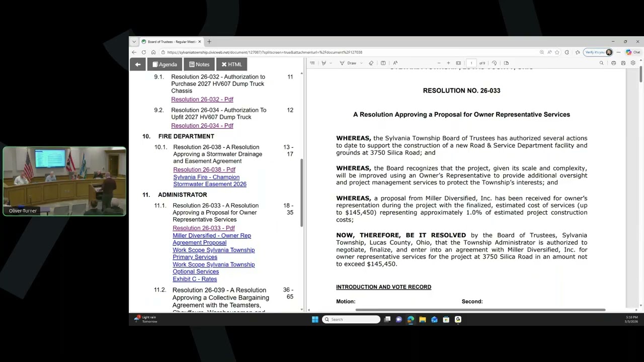Open the Copilot Chat button
Screen dimensions: 644x362
click(x=633, y=52)
